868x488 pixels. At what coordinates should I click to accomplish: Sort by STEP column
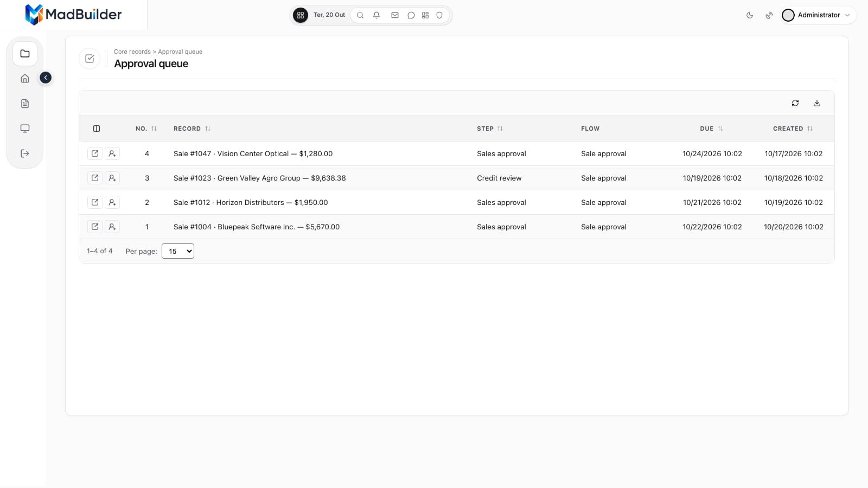490,129
